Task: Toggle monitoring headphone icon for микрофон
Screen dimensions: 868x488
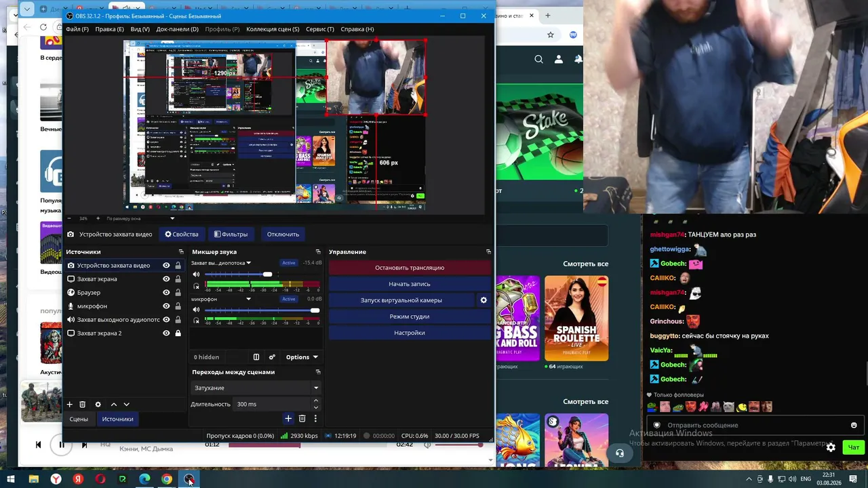Action: click(x=197, y=321)
